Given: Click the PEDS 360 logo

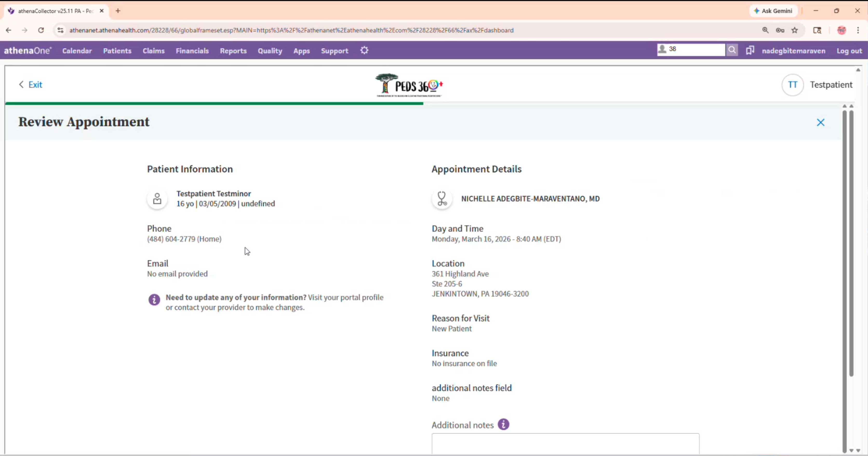Looking at the screenshot, I should [409, 85].
